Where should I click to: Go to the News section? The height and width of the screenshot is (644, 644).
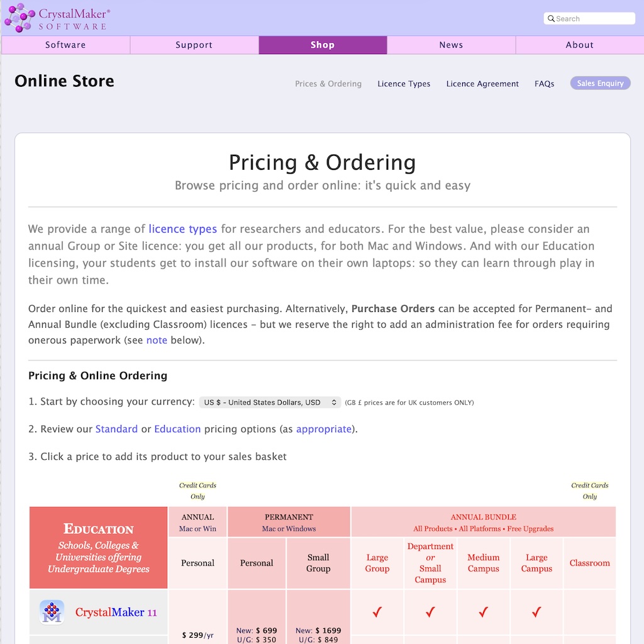451,45
